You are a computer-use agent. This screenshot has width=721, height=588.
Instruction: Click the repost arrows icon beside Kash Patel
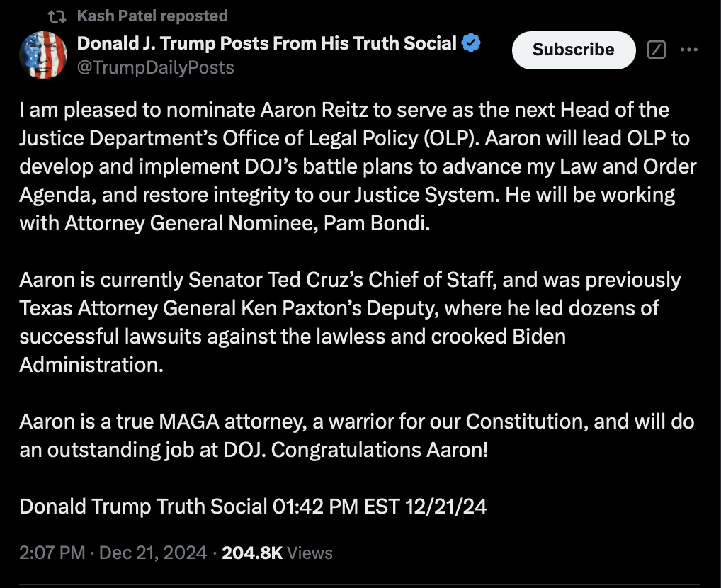(x=57, y=16)
